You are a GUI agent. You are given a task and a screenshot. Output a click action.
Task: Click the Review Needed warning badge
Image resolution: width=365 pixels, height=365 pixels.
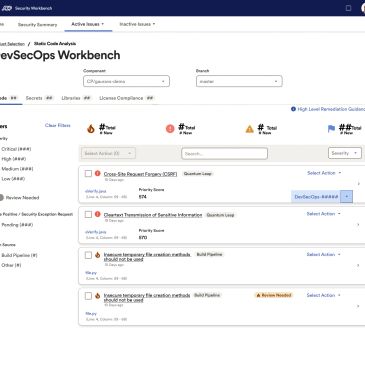tap(273, 295)
